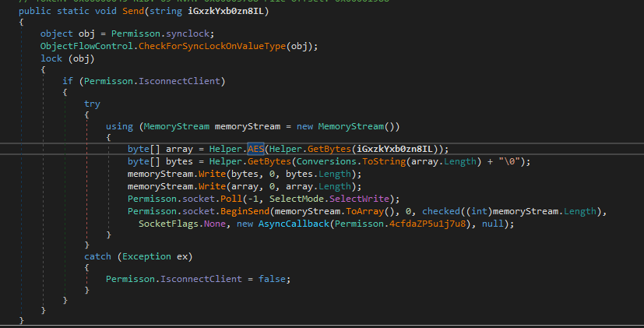Click the try keyword
This screenshot has height=328, width=644.
[x=92, y=104]
